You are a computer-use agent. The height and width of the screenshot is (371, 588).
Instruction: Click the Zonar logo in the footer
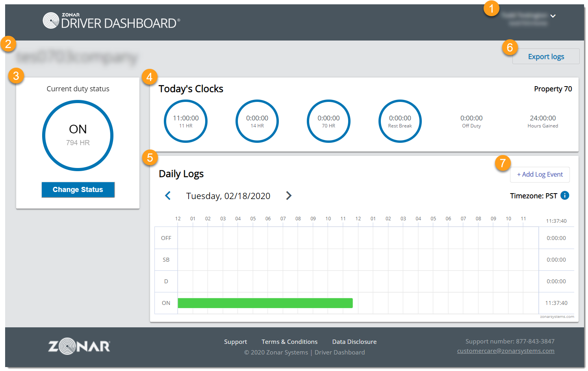pyautogui.click(x=78, y=346)
